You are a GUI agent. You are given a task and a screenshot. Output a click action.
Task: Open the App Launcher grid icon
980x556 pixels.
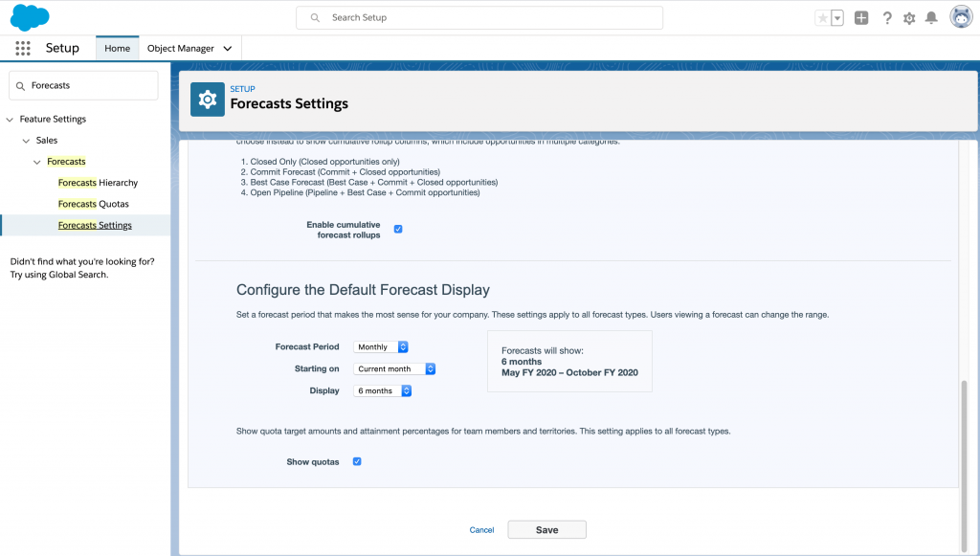point(23,48)
